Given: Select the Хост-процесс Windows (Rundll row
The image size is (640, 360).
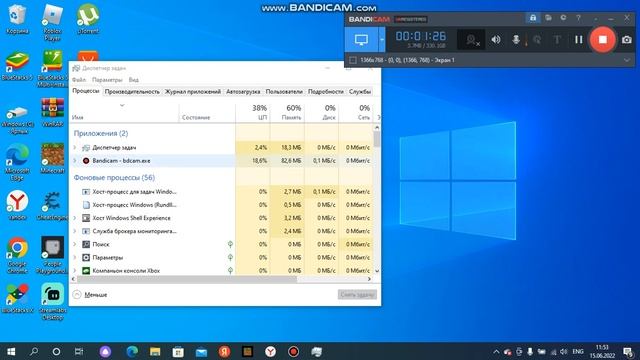Looking at the screenshot, I should click(x=222, y=205).
